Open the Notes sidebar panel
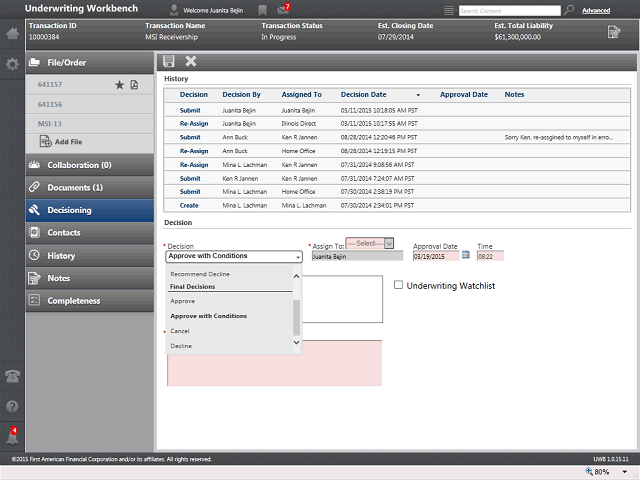Screen dimensions: 640x480 90,278
